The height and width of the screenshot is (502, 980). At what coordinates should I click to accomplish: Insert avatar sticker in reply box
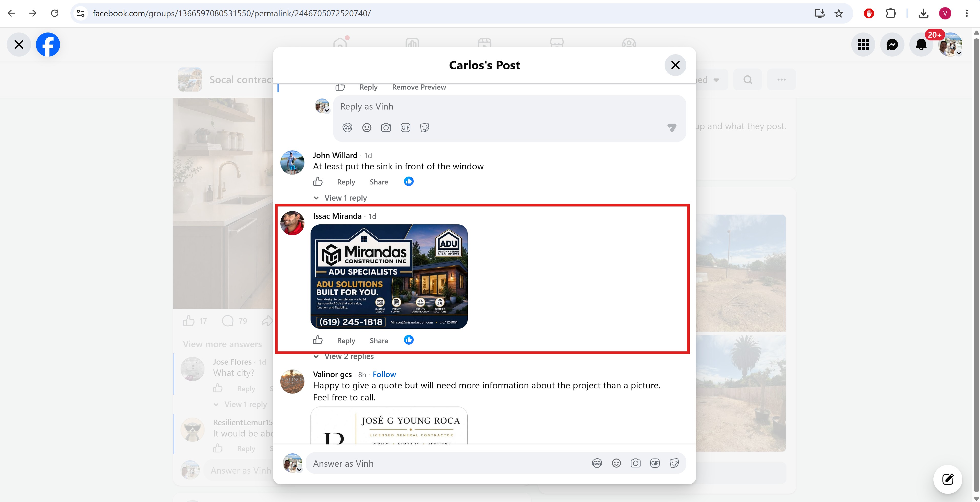(x=347, y=128)
